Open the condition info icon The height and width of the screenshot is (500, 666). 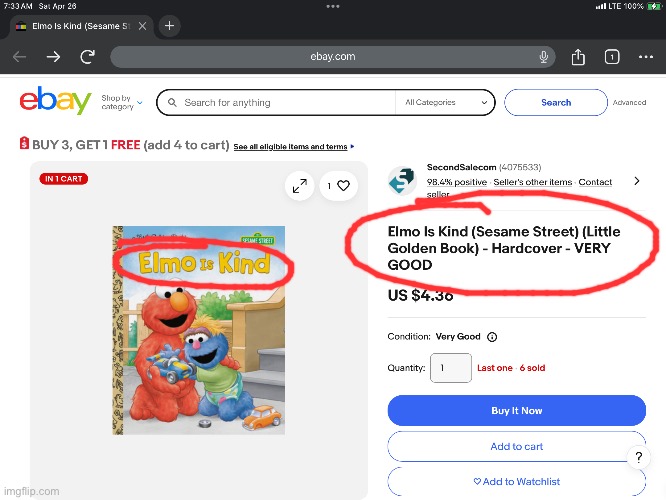coord(492,337)
